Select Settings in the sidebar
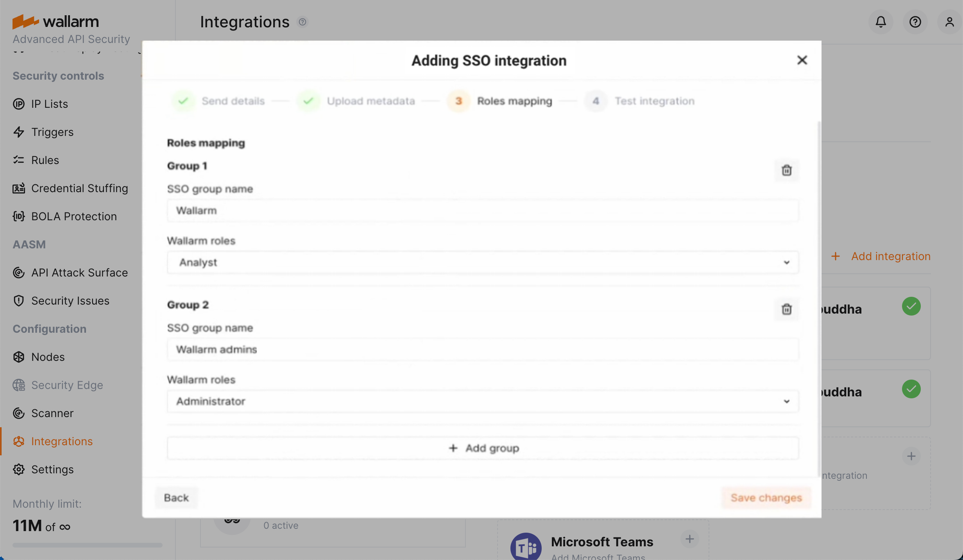Screen dimensions: 963x560 coord(52,469)
